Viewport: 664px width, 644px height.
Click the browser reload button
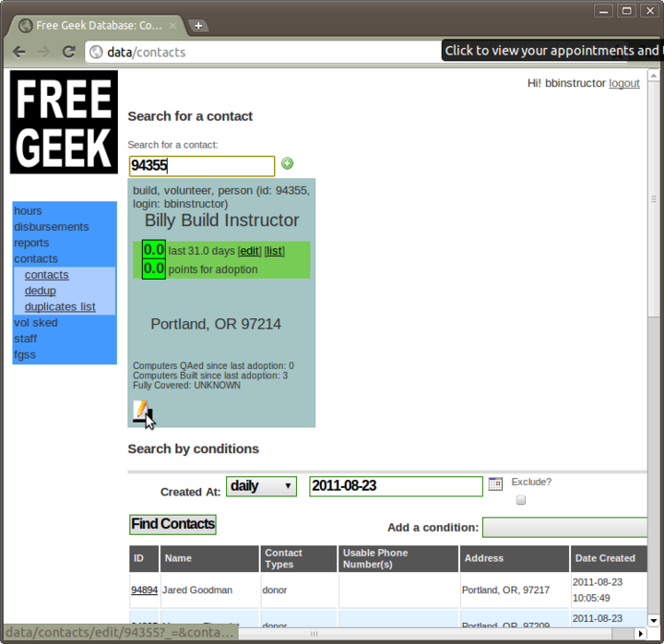click(x=68, y=52)
